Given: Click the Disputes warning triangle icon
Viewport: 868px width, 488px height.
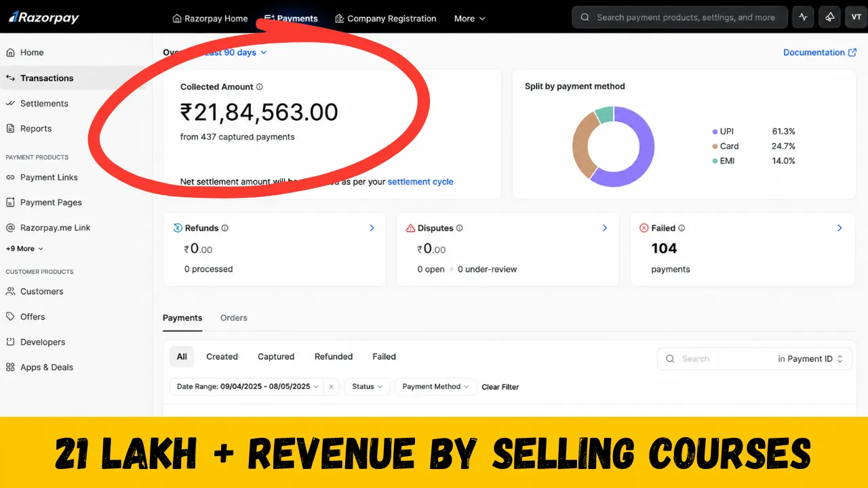Looking at the screenshot, I should (410, 228).
